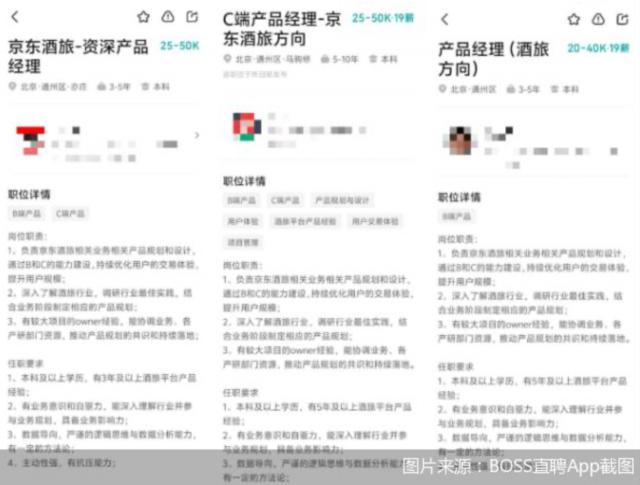Open recruiter chevron in 京东酒旅-资深产品经理 page
640x485 pixels.
click(197, 135)
